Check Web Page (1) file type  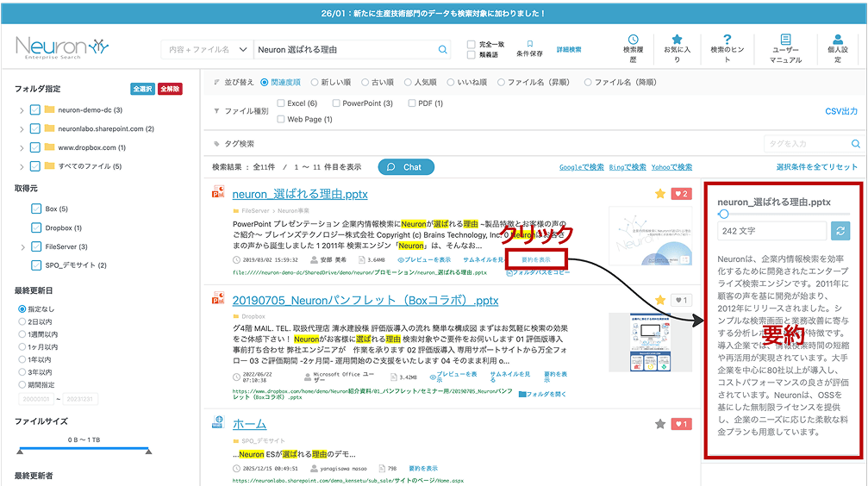coord(281,119)
